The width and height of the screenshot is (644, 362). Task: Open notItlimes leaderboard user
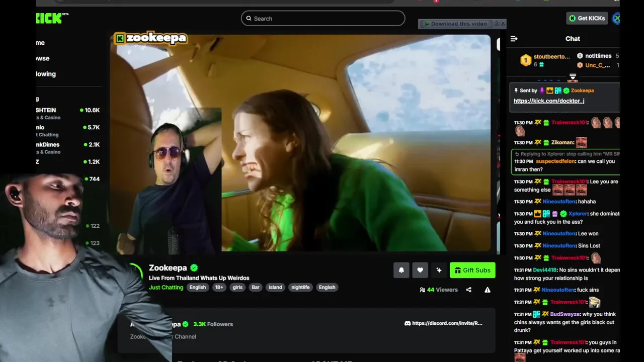[x=598, y=56]
